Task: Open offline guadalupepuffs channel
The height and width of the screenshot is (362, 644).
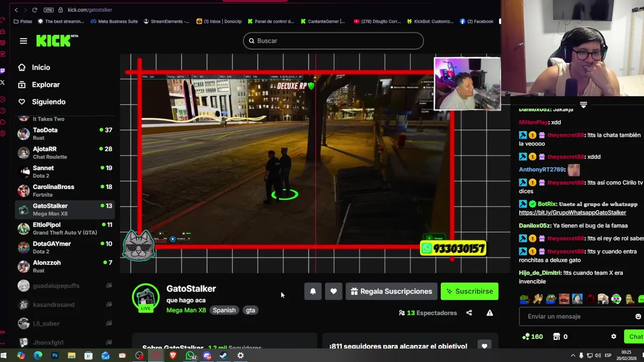Action: [x=65, y=286]
